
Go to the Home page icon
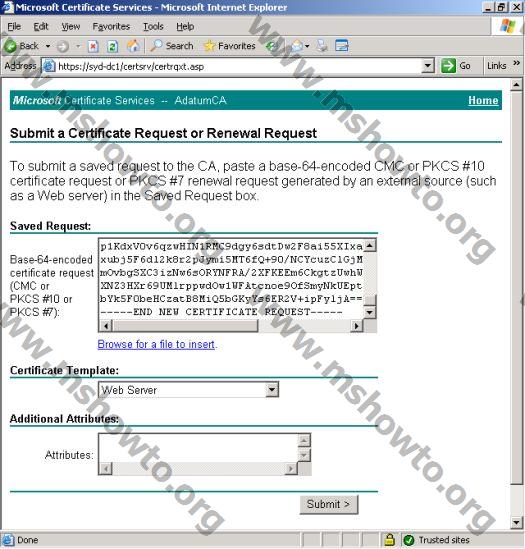(133, 46)
